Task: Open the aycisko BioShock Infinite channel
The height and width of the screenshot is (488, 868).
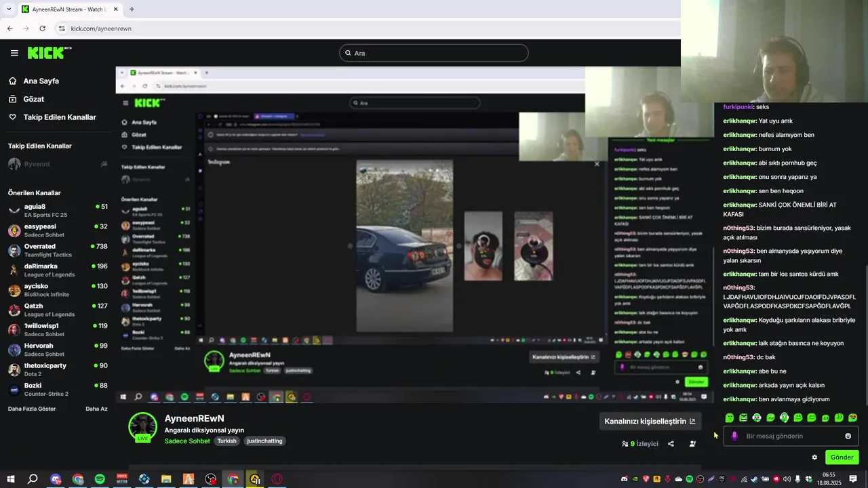Action: point(58,289)
